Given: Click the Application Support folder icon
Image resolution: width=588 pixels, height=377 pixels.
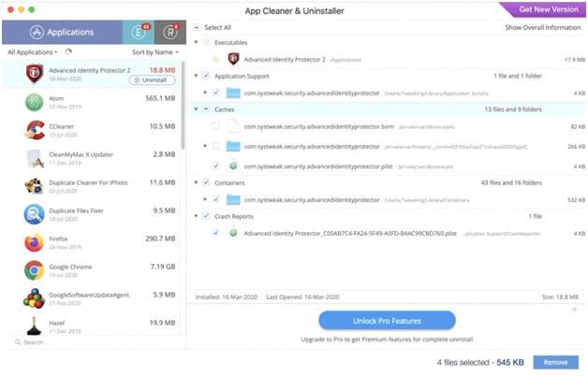Looking at the screenshot, I should coord(233,93).
